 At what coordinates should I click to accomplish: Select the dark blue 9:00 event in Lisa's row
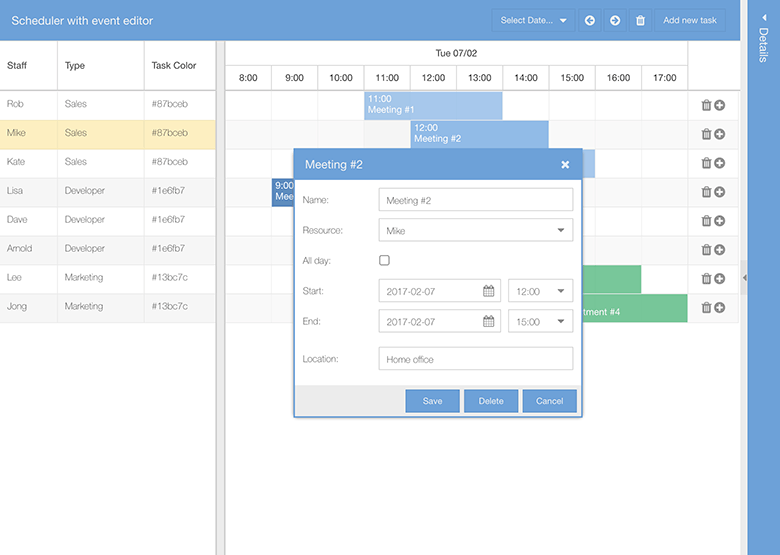click(x=283, y=192)
